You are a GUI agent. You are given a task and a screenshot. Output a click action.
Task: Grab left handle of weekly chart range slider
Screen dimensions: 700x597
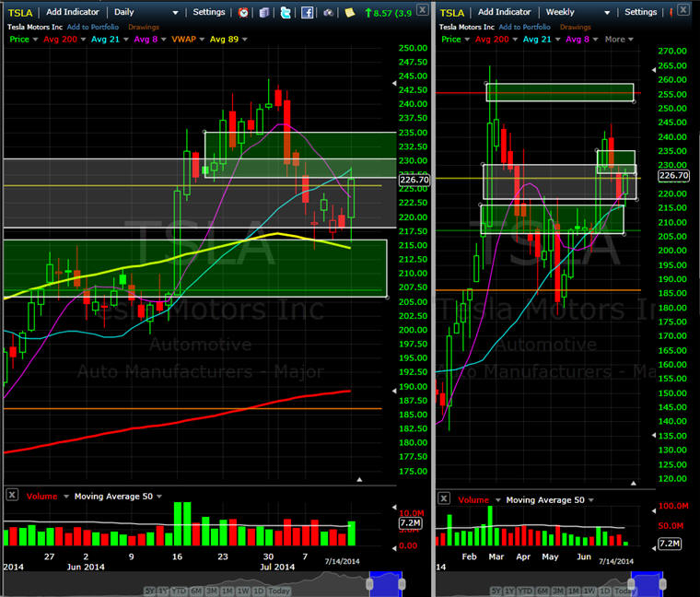[x=631, y=584]
